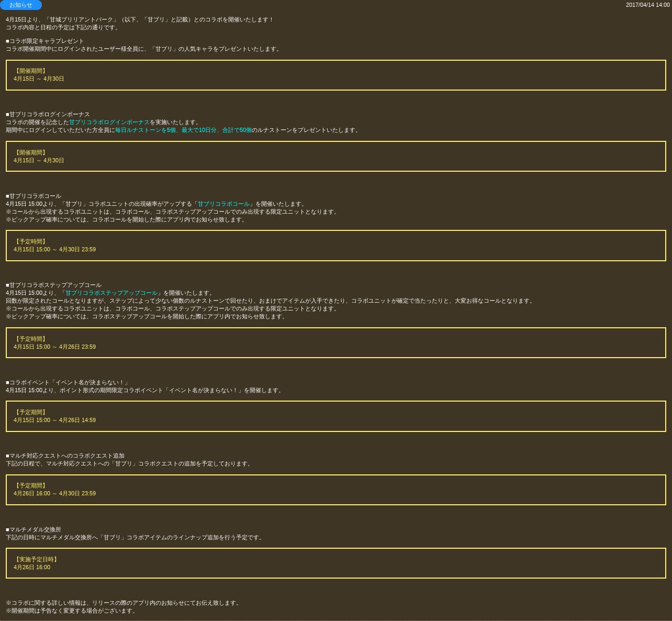Click the line コラボ開催期間中にログインされたユーザー様全員に
The image size is (672, 621).
point(144,49)
